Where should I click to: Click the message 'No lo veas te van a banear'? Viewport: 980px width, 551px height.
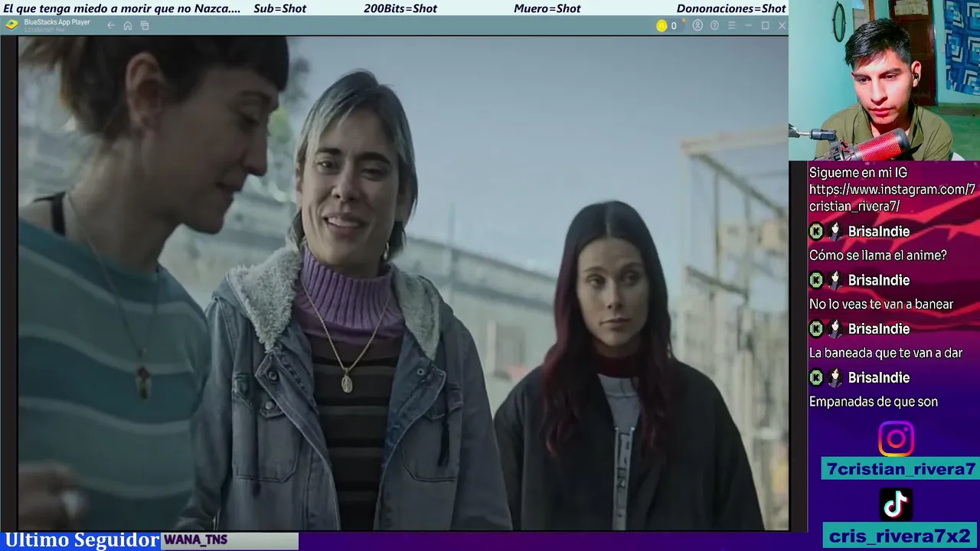[x=881, y=305]
